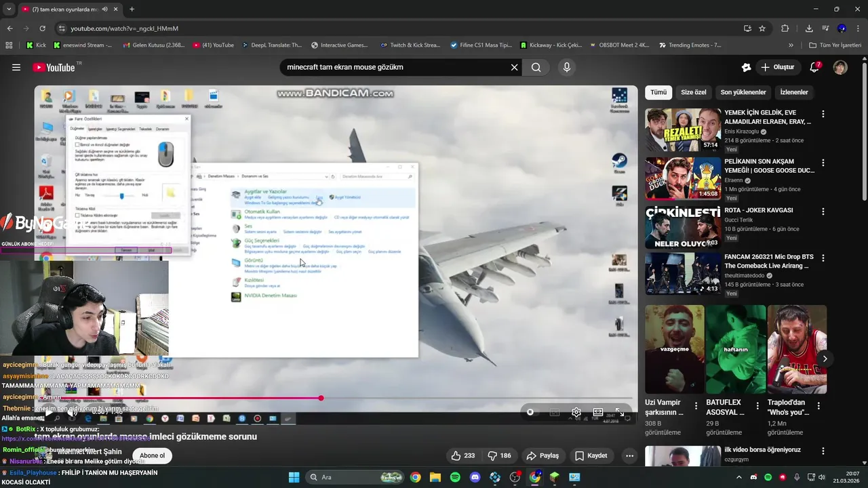Reload the current page
Image resolution: width=868 pixels, height=488 pixels.
pos(42,28)
